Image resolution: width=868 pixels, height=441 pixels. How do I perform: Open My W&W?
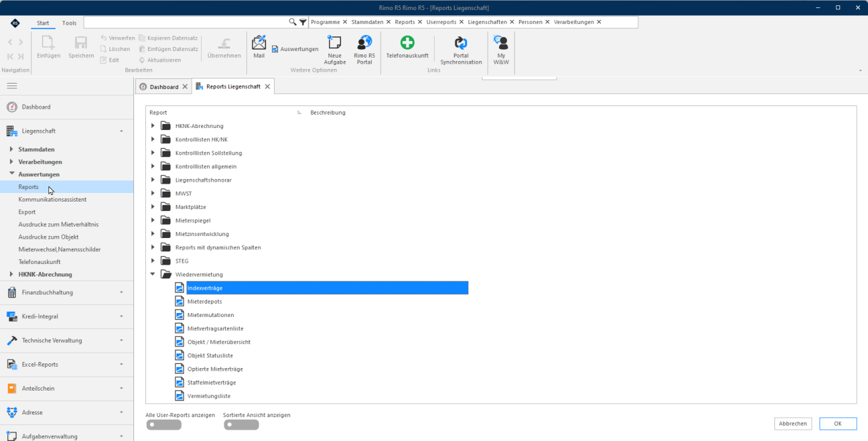click(501, 50)
